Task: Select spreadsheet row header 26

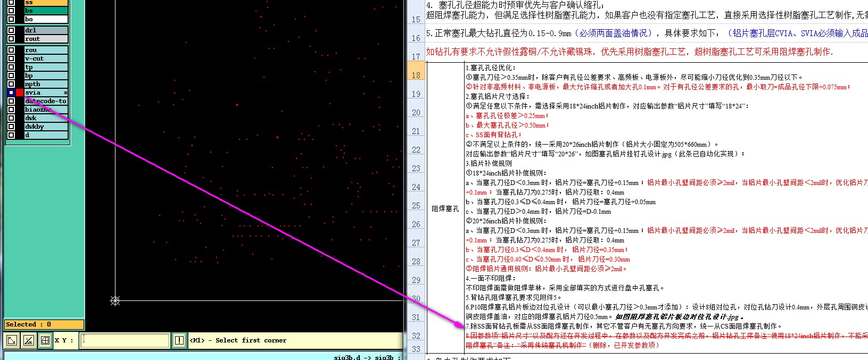Action: tap(416, 220)
